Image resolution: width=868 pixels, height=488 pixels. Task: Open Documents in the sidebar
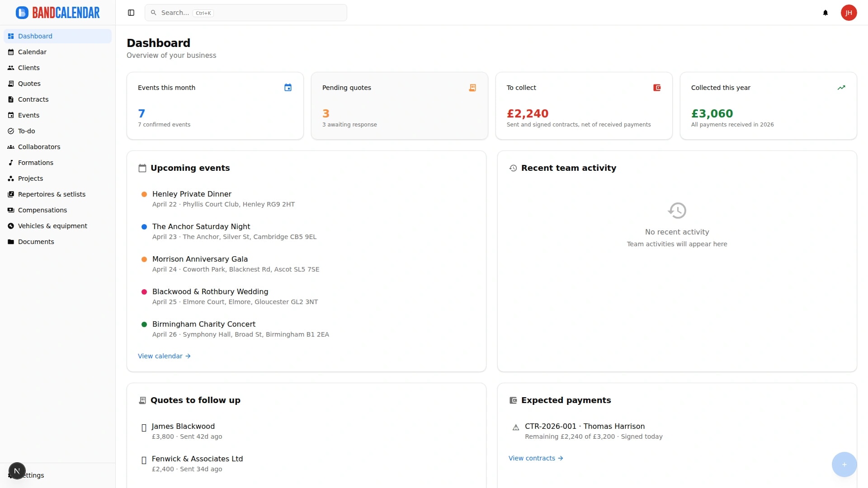coord(57,242)
